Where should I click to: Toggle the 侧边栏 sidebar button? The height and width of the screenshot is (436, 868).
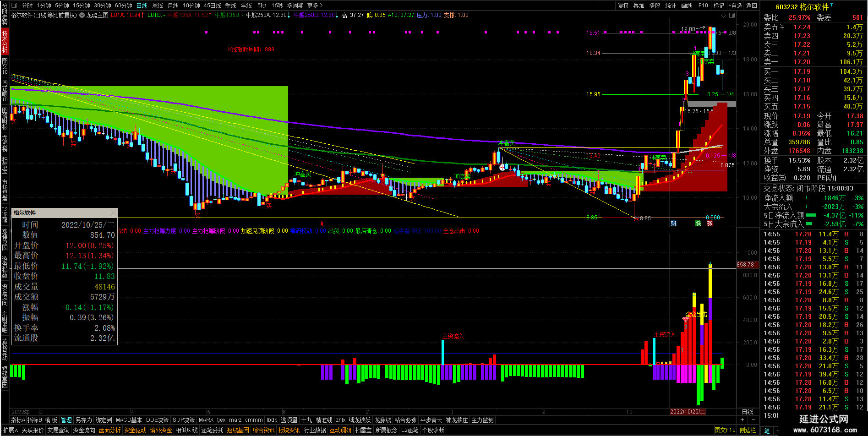coord(748,430)
